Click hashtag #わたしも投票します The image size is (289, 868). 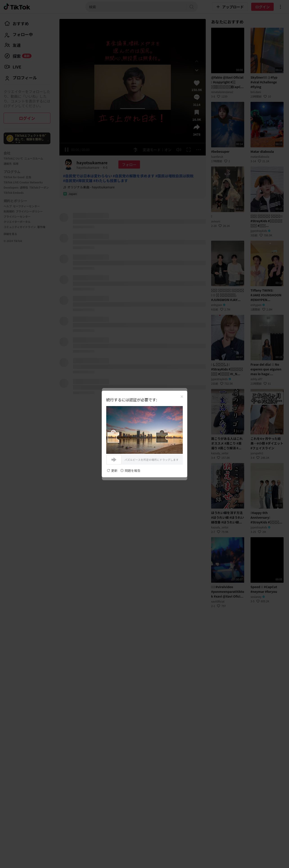point(110,181)
